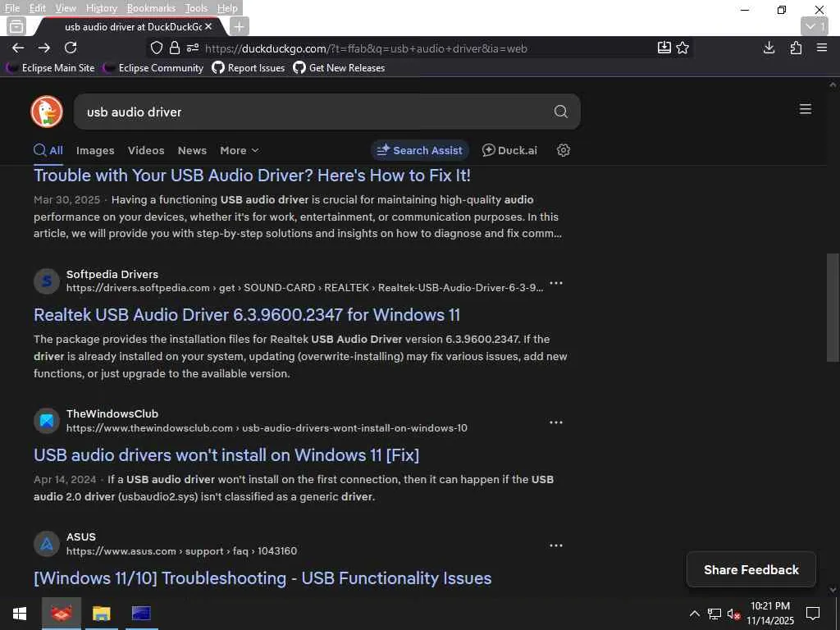Image resolution: width=840 pixels, height=630 pixels.
Task: Click ASUS site favicon
Action: pyautogui.click(x=47, y=545)
